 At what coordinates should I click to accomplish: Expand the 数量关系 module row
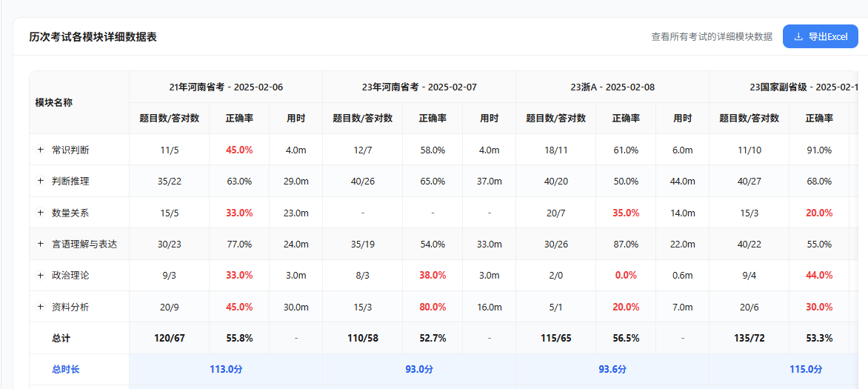click(41, 213)
